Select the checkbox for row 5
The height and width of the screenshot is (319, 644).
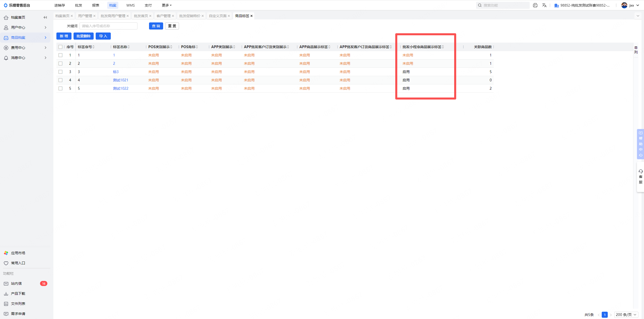pos(60,88)
